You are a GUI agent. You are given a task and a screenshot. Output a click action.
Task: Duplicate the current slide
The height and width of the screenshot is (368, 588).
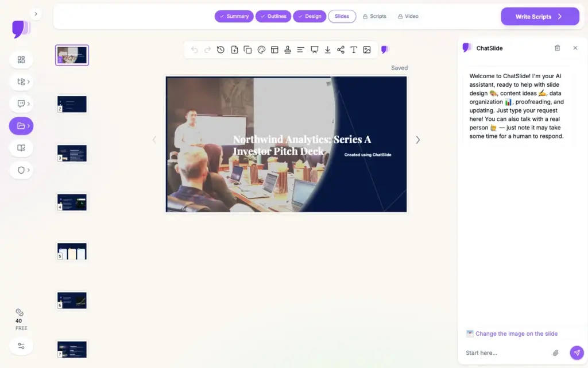click(x=247, y=49)
